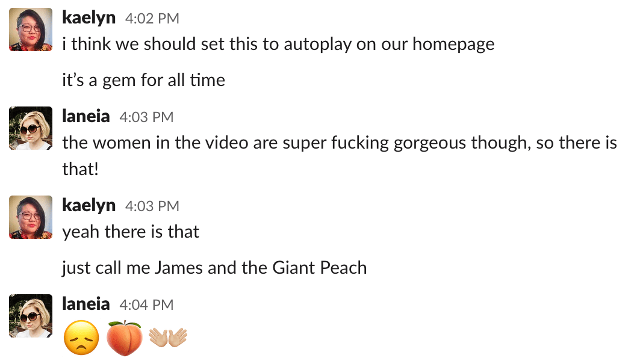This screenshot has width=637, height=364.
Task: Click kaelyn's avatar on the 4:03 PM message
Action: (31, 217)
